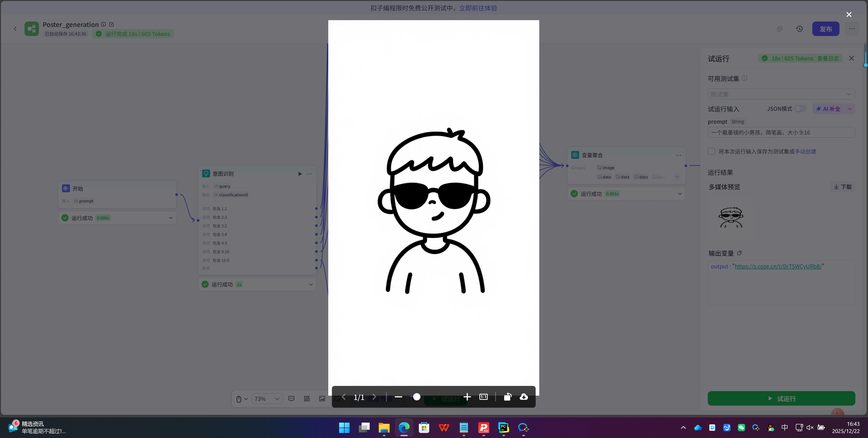Copy the output variable value
This screenshot has height=438, width=868.
click(x=739, y=253)
